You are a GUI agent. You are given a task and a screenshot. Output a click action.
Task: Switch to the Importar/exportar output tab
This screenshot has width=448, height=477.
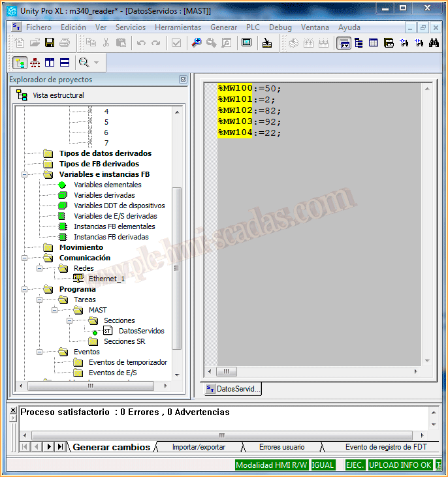[x=199, y=447]
